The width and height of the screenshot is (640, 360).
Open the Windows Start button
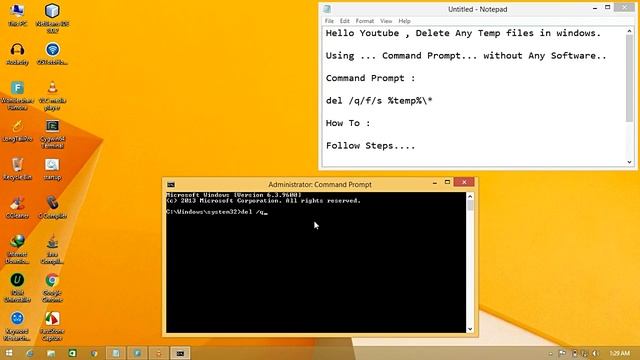(x=9, y=353)
